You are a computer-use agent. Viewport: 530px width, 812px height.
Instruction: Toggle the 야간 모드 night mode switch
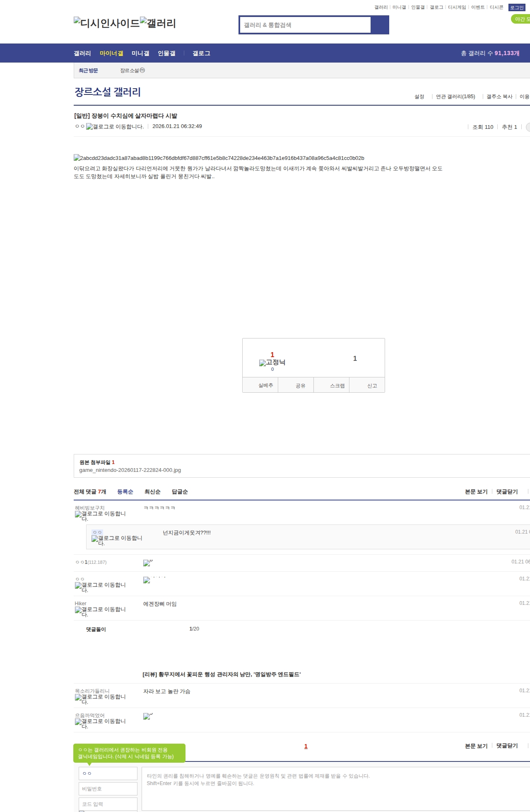[521, 19]
